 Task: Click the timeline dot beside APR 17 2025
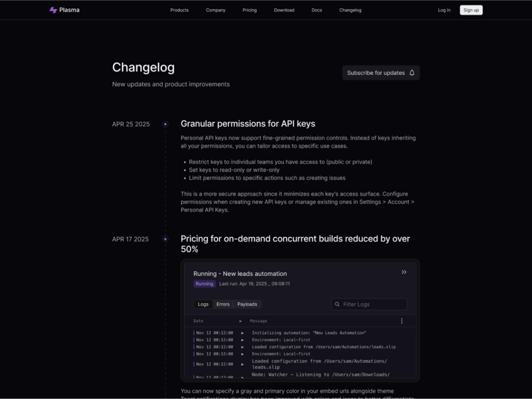click(x=165, y=239)
